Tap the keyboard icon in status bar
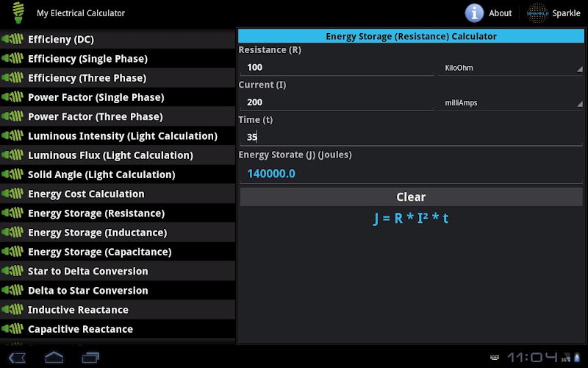588x368 pixels. point(495,358)
